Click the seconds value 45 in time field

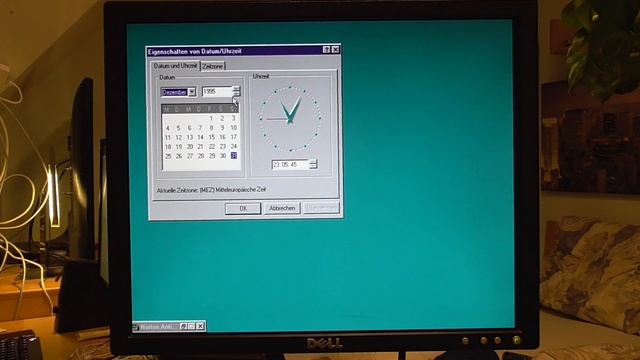[x=294, y=165]
